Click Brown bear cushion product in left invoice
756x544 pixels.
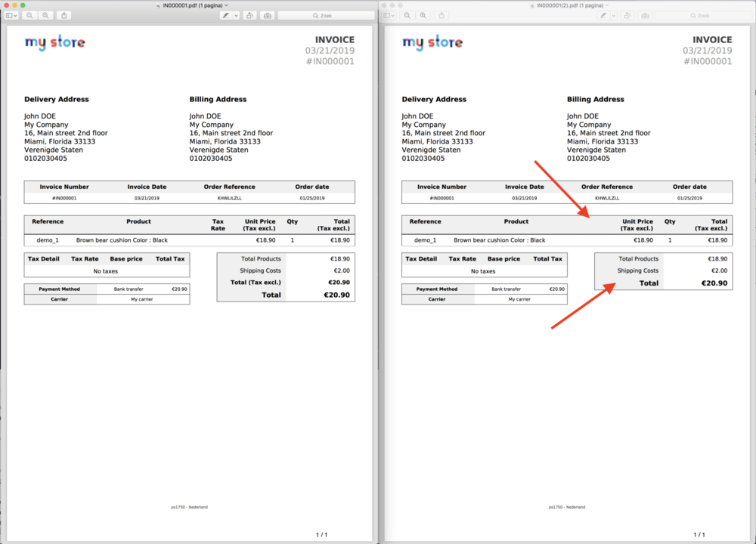(x=122, y=240)
